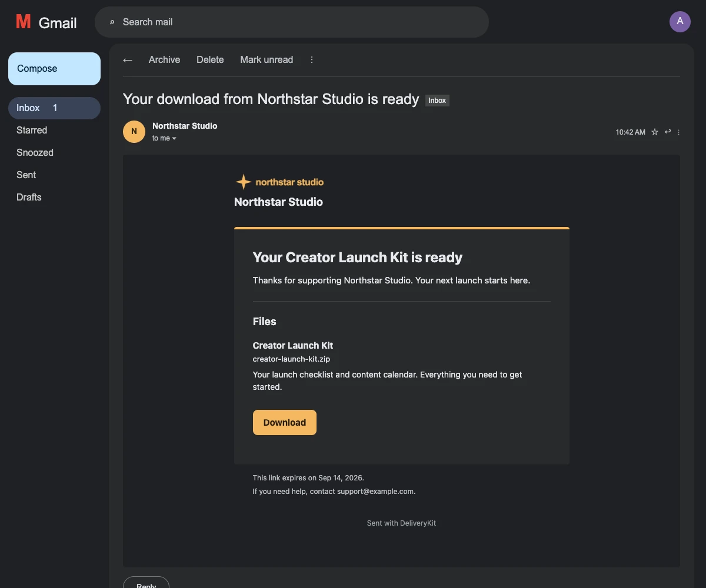
Task: Click the 10:42 AM timestamp
Action: pos(630,132)
